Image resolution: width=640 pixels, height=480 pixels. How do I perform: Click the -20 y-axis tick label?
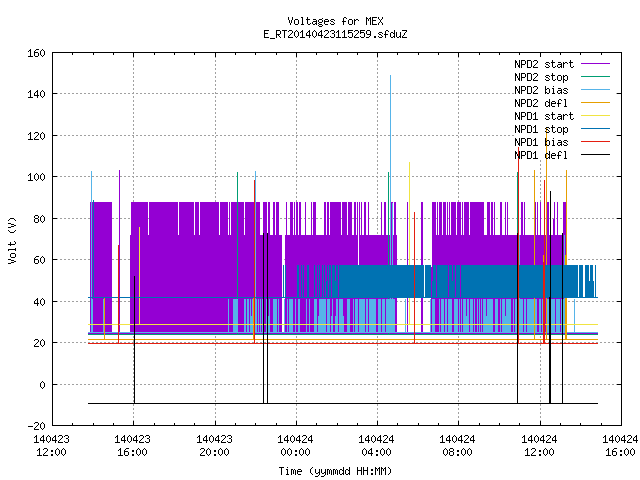36,426
